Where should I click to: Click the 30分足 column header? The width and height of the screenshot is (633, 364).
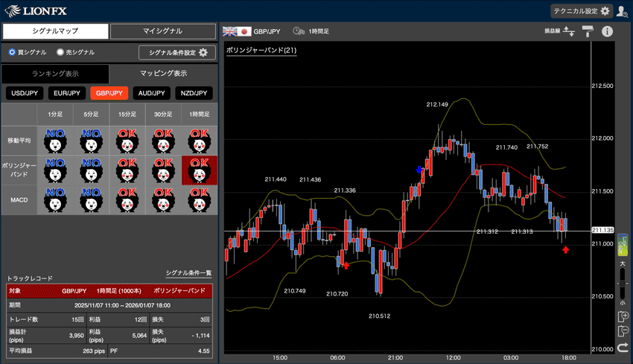(163, 115)
